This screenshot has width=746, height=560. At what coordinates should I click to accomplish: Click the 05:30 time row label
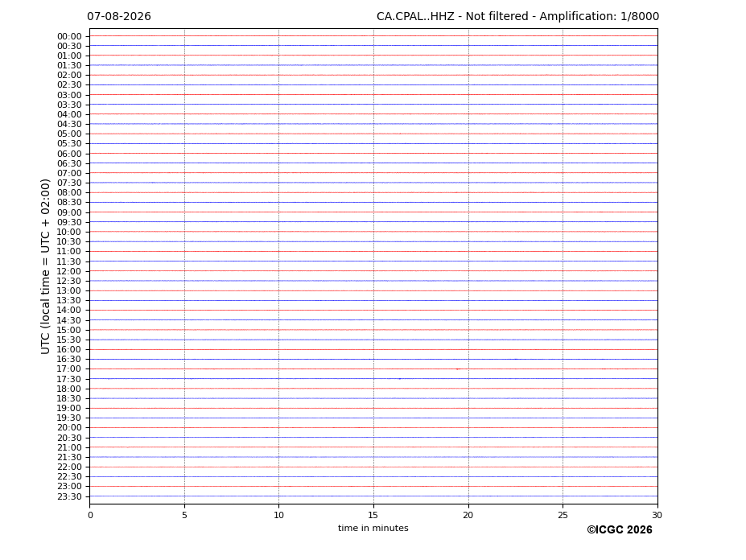[69, 144]
